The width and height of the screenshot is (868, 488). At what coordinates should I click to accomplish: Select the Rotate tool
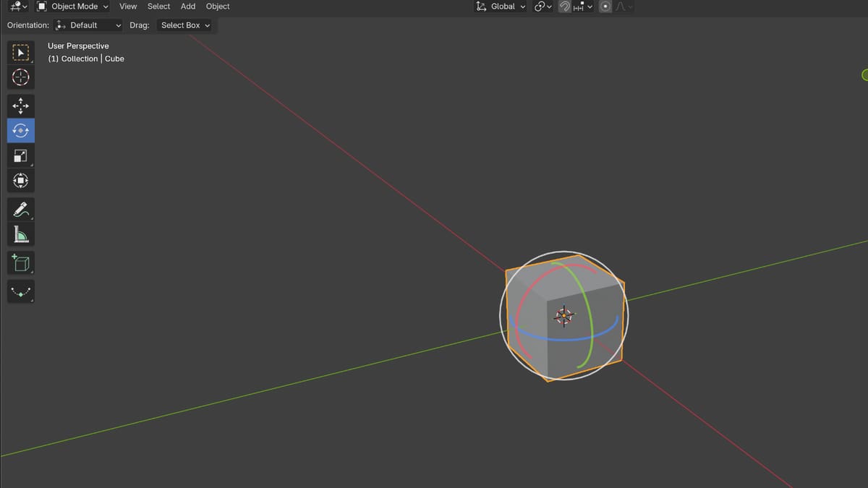click(x=21, y=131)
